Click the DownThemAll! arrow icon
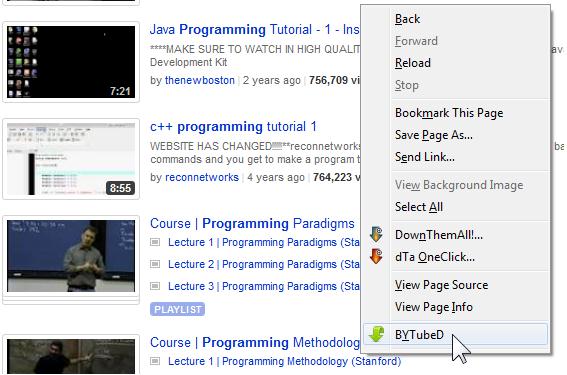The width and height of the screenshot is (567, 375). pos(376,234)
